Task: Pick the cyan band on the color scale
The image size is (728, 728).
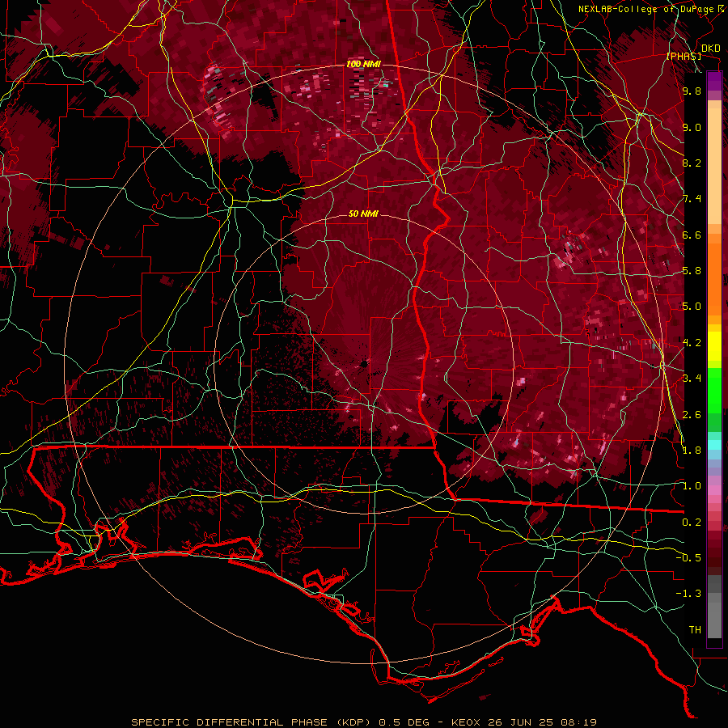Action: pyautogui.click(x=714, y=445)
